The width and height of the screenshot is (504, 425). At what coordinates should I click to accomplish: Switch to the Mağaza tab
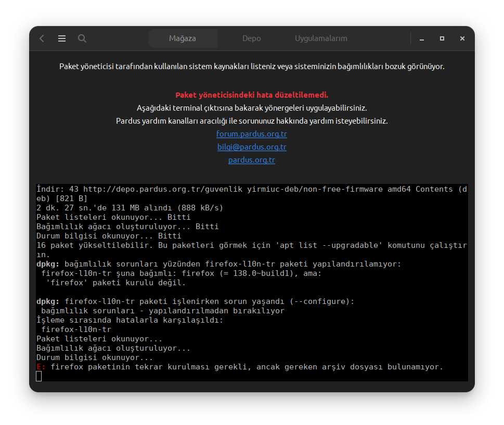coord(183,38)
